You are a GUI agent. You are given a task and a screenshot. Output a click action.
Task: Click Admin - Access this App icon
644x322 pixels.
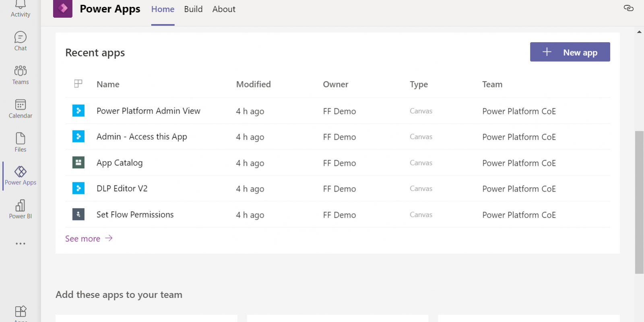[78, 136]
